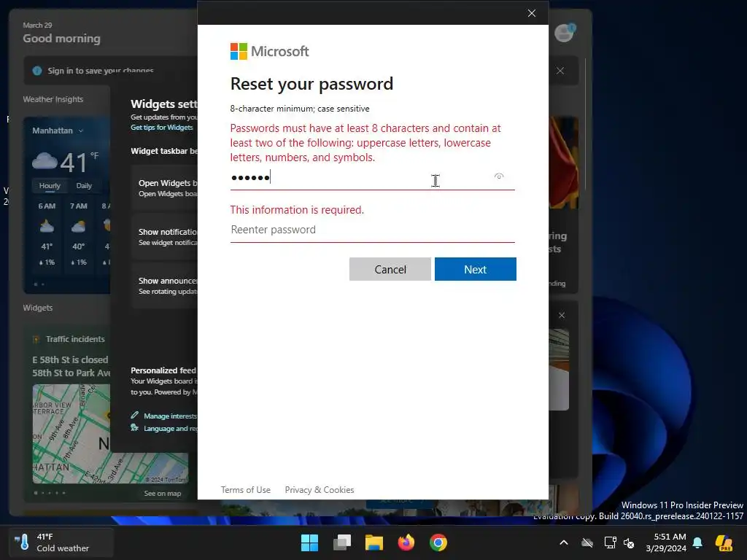The width and height of the screenshot is (747, 560).
Task: Launch Google Chrome from taskbar
Action: click(x=438, y=542)
